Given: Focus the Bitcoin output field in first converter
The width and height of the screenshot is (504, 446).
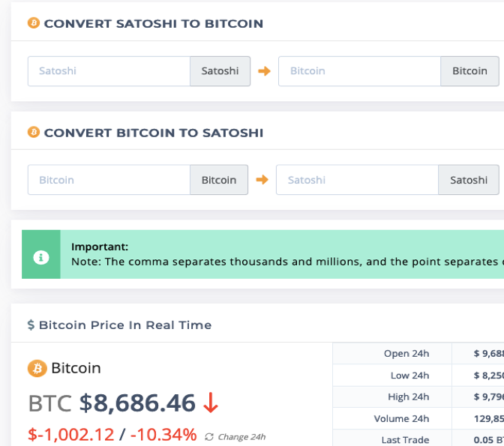Looking at the screenshot, I should [x=360, y=71].
